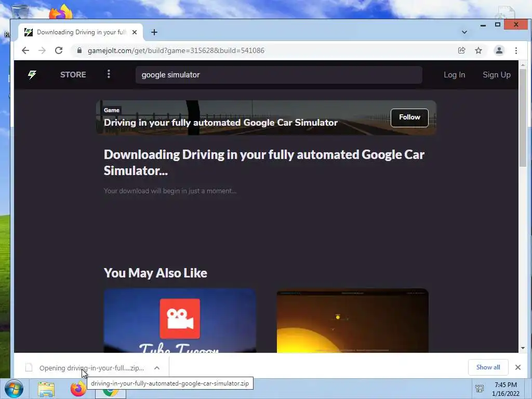The width and height of the screenshot is (532, 399).
Task: Click the browser forward arrow
Action: click(x=42, y=50)
